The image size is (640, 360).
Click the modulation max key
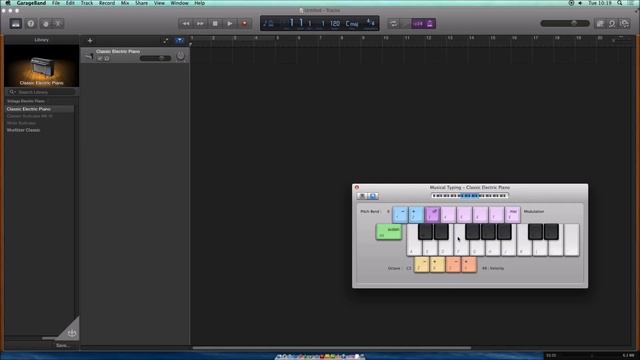[x=513, y=214]
